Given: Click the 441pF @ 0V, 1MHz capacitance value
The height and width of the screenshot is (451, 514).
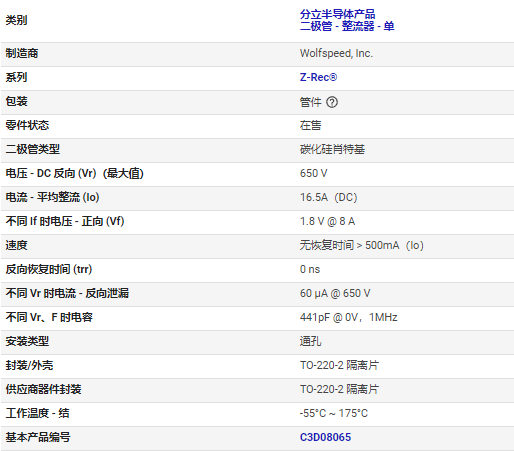Looking at the screenshot, I should coord(348,317).
